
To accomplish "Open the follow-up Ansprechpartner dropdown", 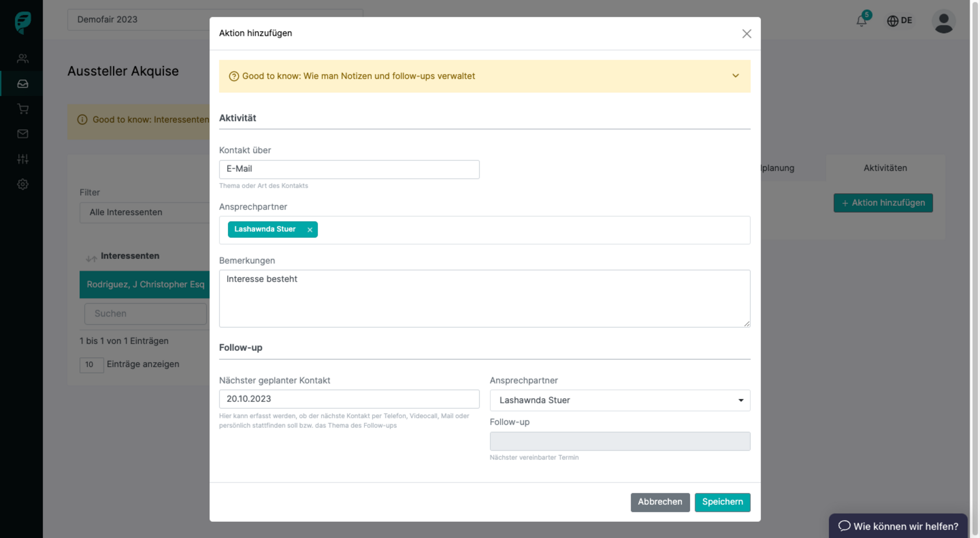I will (x=619, y=400).
